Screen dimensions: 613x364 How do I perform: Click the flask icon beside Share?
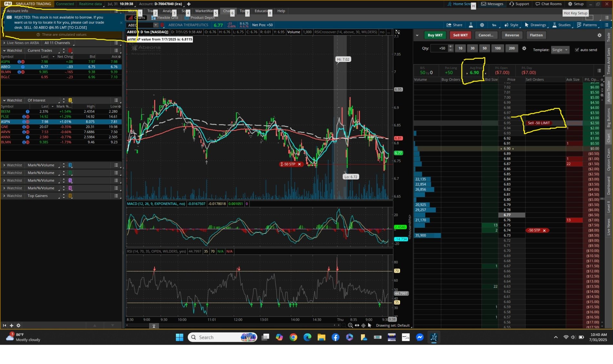tap(471, 25)
